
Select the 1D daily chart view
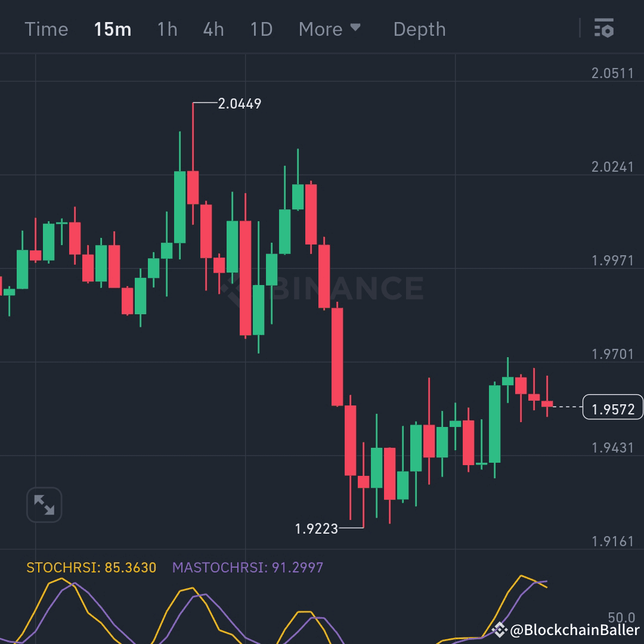[261, 29]
